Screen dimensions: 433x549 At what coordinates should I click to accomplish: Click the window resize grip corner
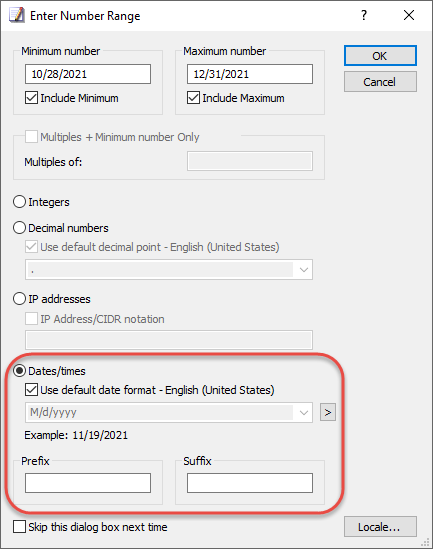coord(425,542)
